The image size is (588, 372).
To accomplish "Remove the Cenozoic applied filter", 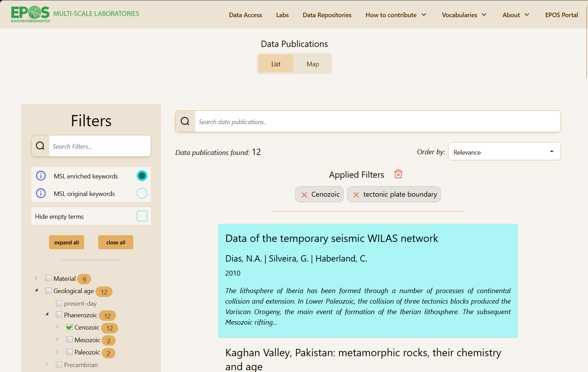I will [304, 195].
